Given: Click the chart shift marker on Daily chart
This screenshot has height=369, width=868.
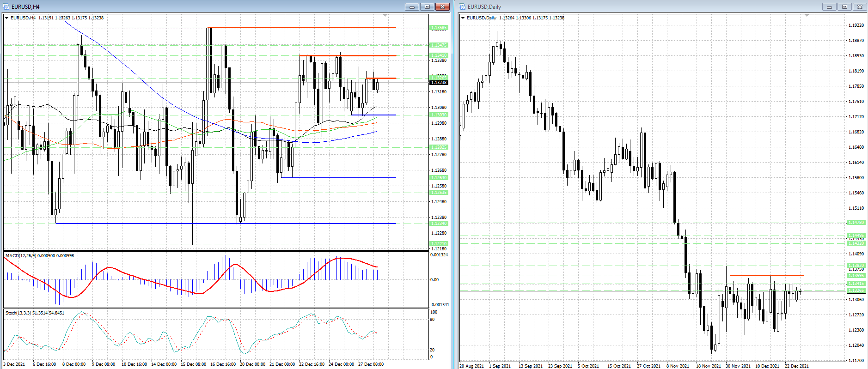Looking at the screenshot, I should pos(807,16).
